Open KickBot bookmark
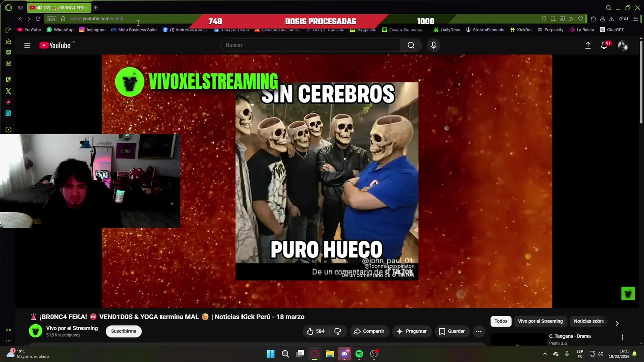 (x=521, y=30)
